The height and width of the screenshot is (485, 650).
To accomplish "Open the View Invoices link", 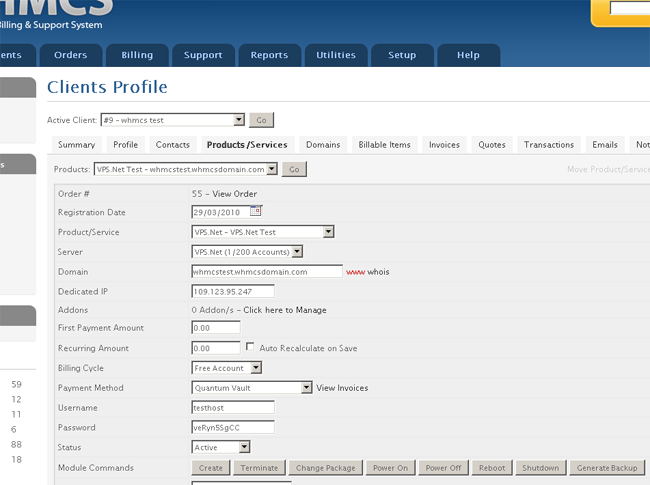I will coord(342,388).
